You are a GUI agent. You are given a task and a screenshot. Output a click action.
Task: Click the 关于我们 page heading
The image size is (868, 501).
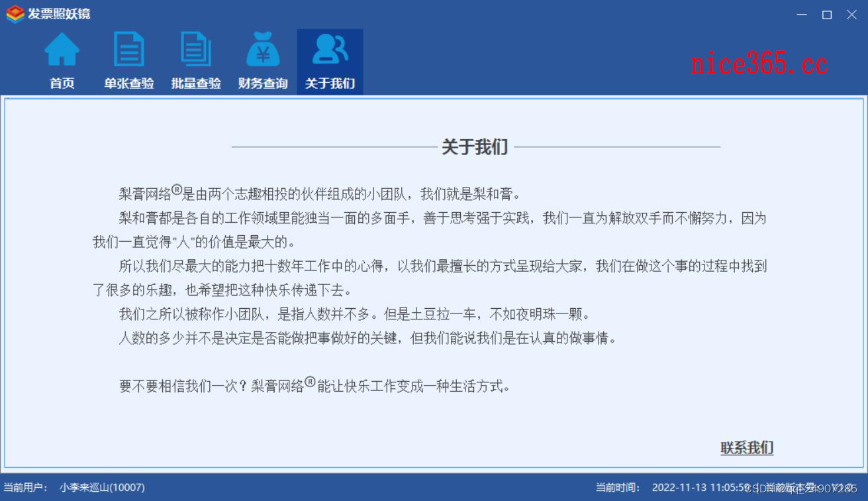[475, 147]
